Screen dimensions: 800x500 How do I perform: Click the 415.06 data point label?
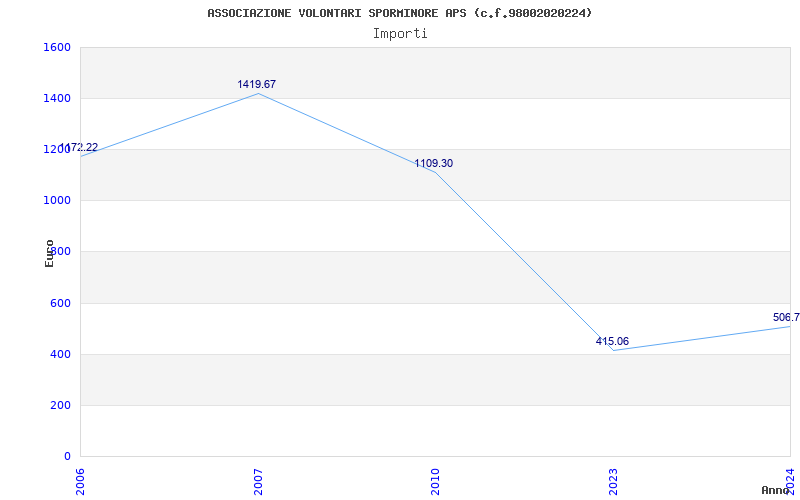tap(612, 341)
